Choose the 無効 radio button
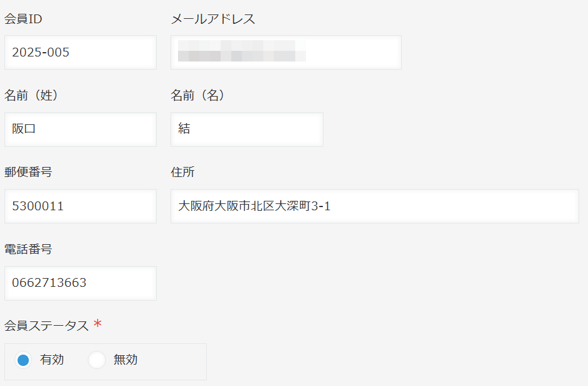The width and height of the screenshot is (588, 386). tap(97, 360)
